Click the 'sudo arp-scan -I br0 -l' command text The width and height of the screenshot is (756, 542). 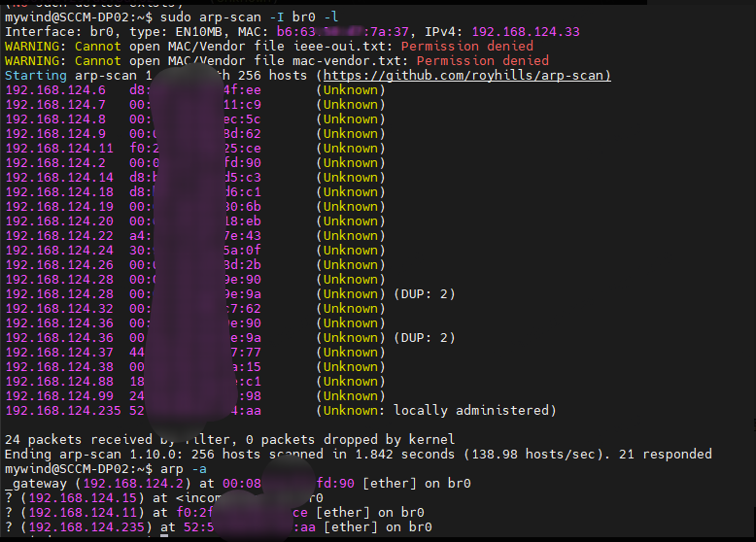click(x=250, y=17)
